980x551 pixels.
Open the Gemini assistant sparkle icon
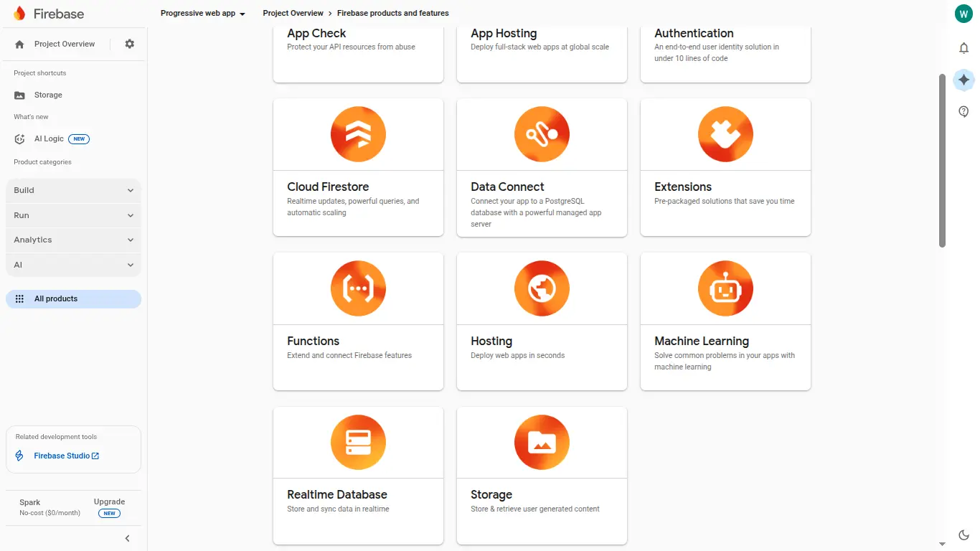(963, 80)
